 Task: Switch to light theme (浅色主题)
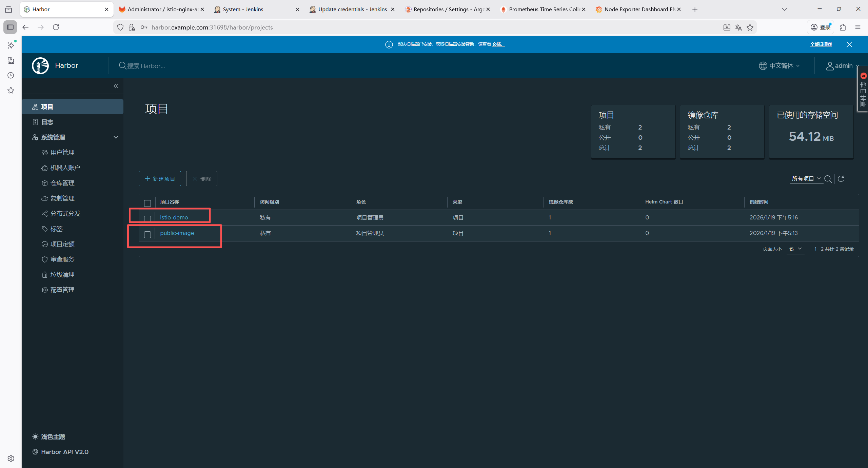[x=53, y=436]
